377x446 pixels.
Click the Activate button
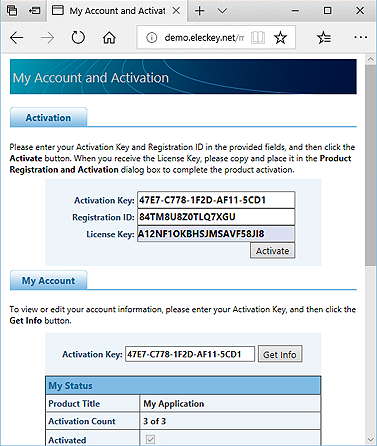click(x=272, y=251)
